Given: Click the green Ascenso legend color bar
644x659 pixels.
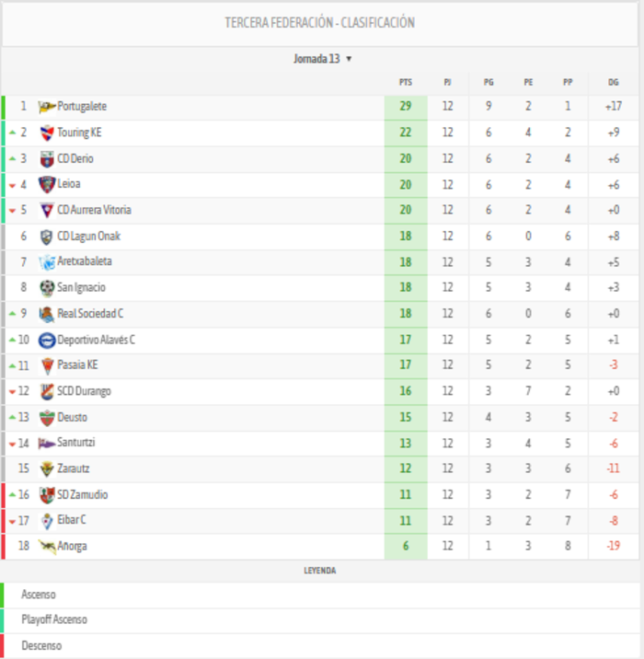Looking at the screenshot, I should [x=2, y=595].
